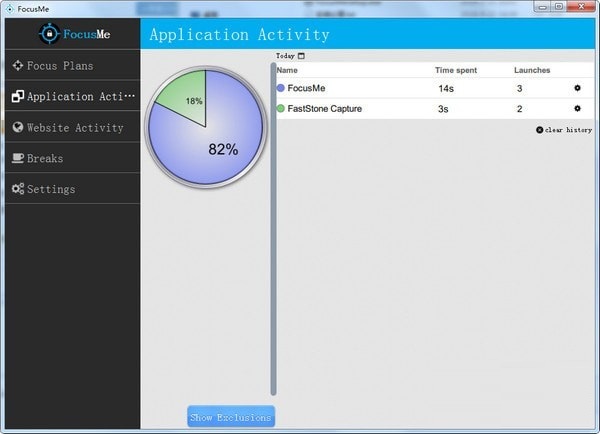Click the Focus Plans crosshair icon
Image resolution: width=600 pixels, height=434 pixels.
(x=17, y=66)
